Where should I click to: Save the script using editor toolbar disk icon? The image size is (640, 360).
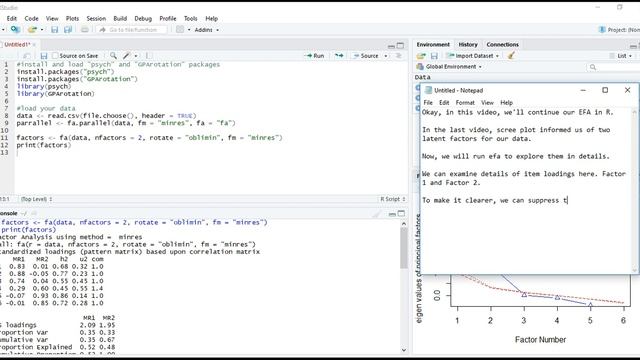point(44,56)
